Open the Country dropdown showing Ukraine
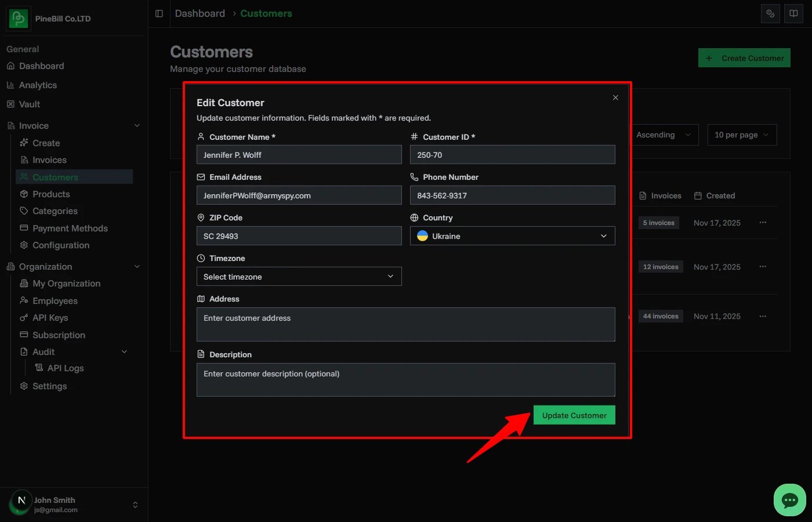The image size is (812, 522). click(512, 236)
